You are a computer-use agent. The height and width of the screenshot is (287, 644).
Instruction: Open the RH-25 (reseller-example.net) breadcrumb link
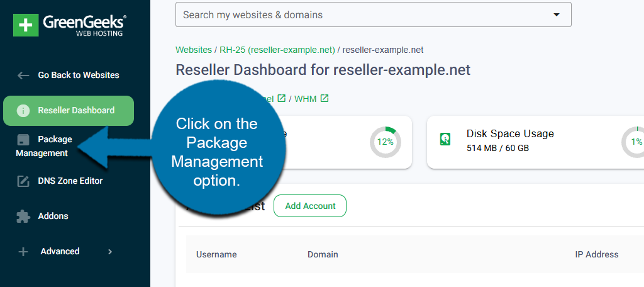[277, 50]
